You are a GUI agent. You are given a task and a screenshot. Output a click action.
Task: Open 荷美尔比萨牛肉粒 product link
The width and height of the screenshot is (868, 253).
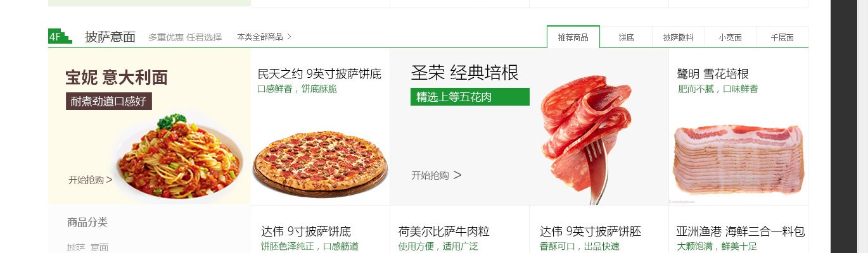coord(444,231)
